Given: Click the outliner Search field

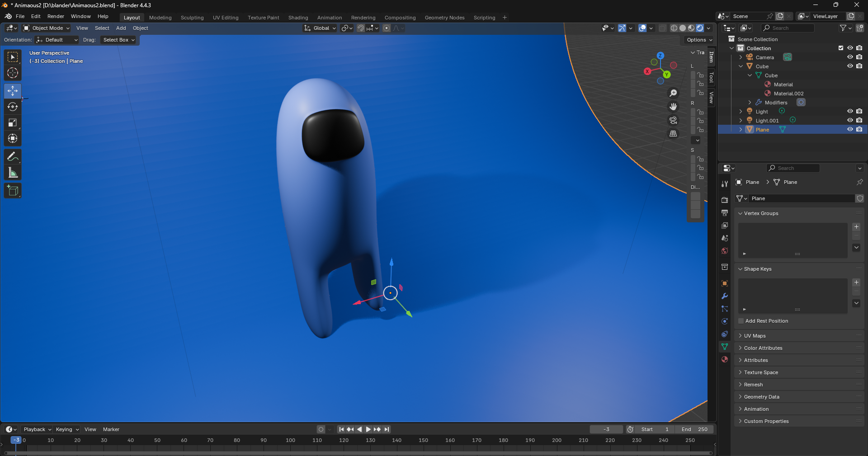Looking at the screenshot, I should (x=788, y=28).
